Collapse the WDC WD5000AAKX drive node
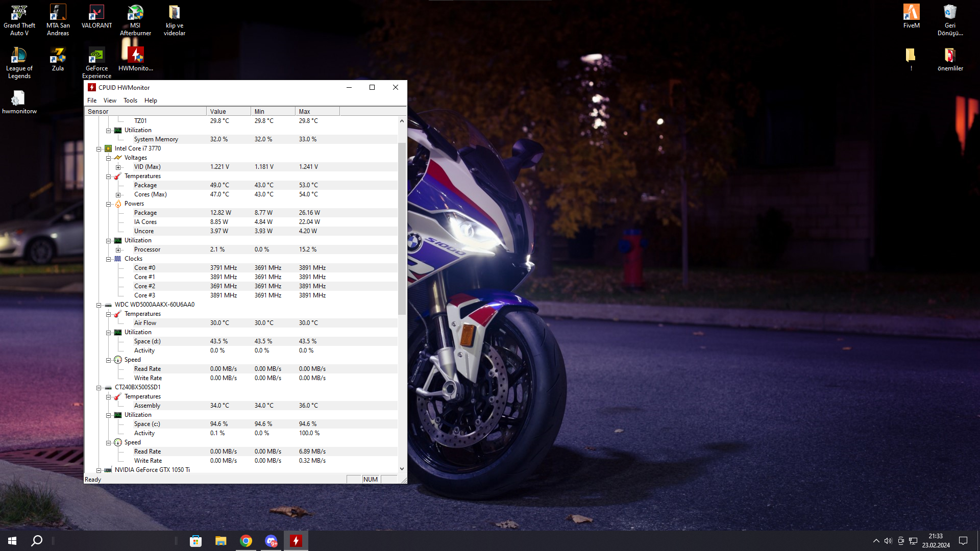The width and height of the screenshot is (980, 551). pyautogui.click(x=99, y=305)
